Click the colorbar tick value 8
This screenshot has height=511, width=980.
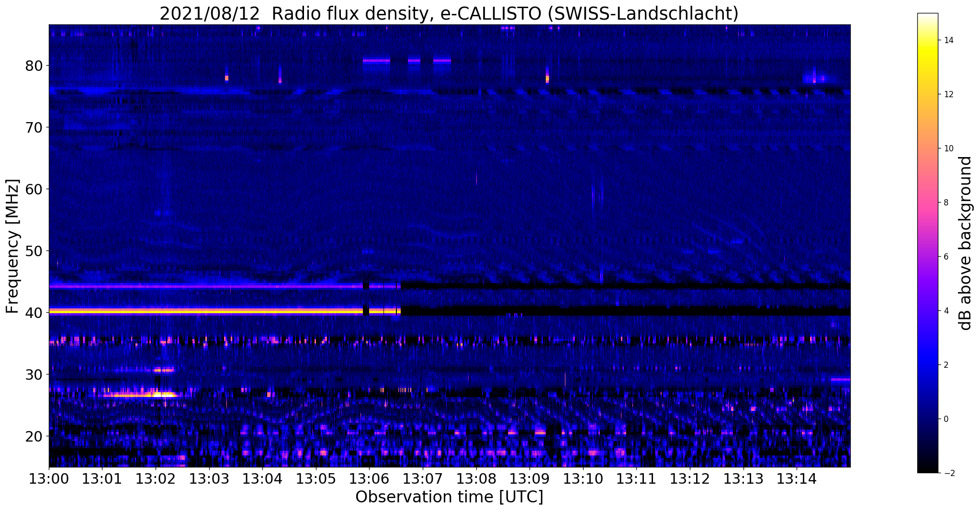coord(946,203)
